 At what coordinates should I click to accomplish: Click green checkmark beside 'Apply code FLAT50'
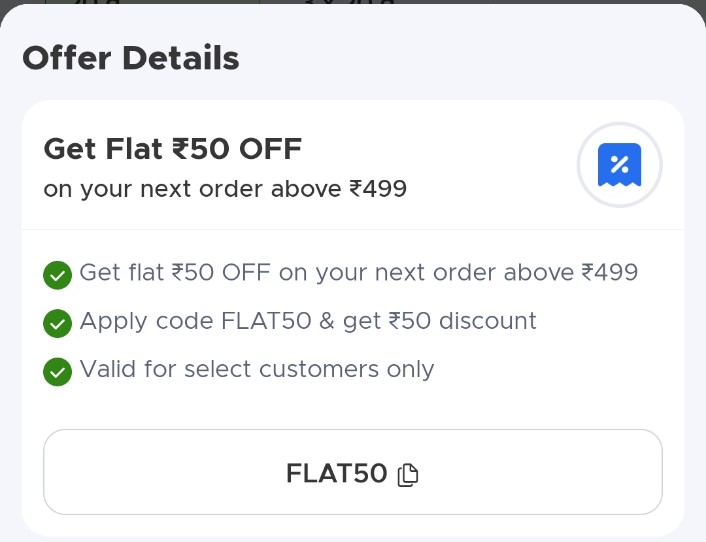pos(58,322)
